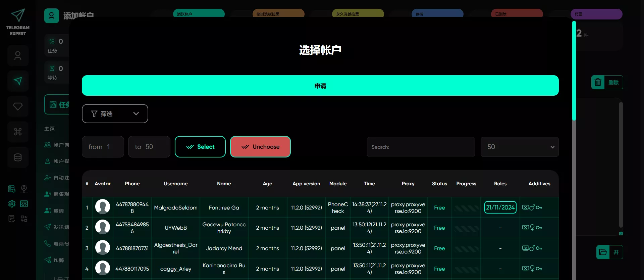
Task: Click avatar of UYWebB row
Action: (103, 227)
